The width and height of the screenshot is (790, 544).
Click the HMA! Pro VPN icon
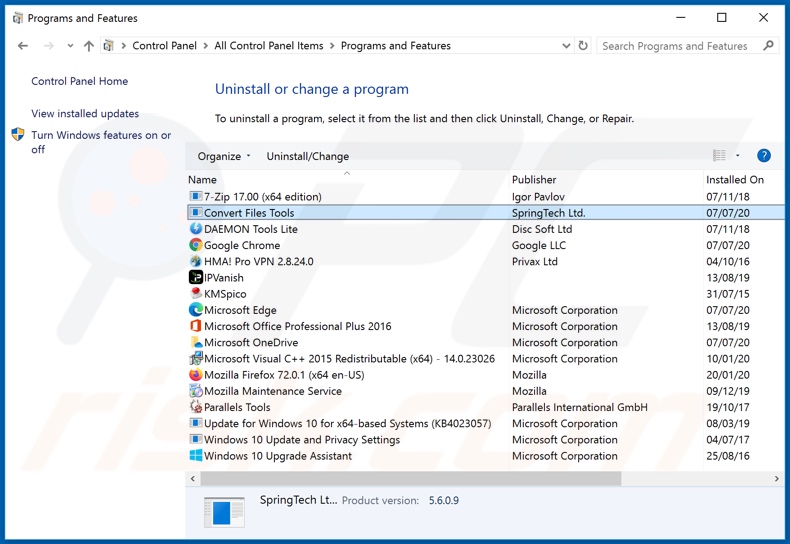point(195,261)
